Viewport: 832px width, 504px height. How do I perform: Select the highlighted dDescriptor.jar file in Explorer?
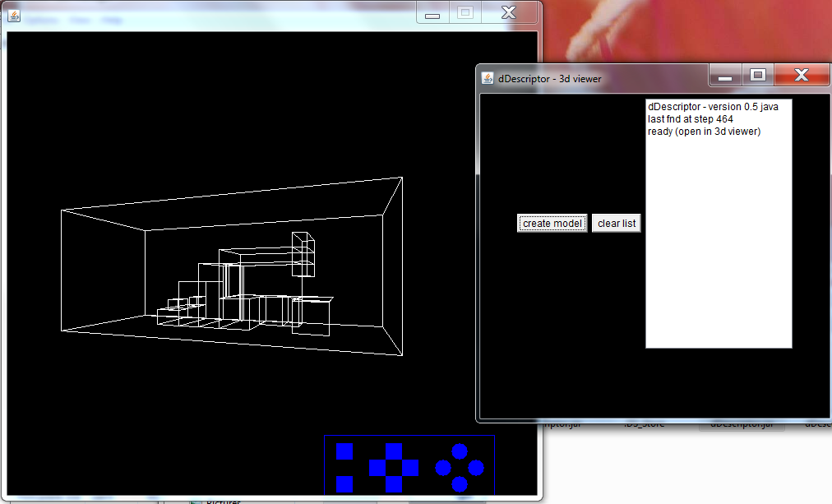coord(741,425)
